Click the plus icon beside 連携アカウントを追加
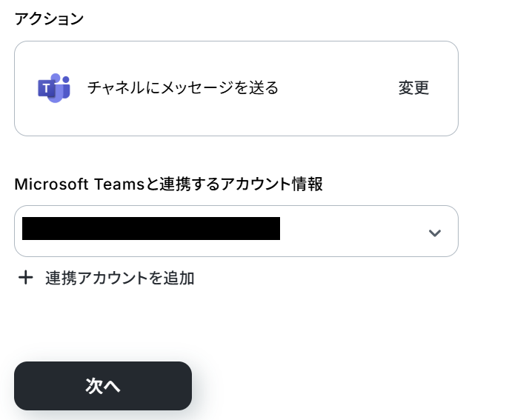Screen dimensions: 509x420 pyautogui.click(x=26, y=278)
